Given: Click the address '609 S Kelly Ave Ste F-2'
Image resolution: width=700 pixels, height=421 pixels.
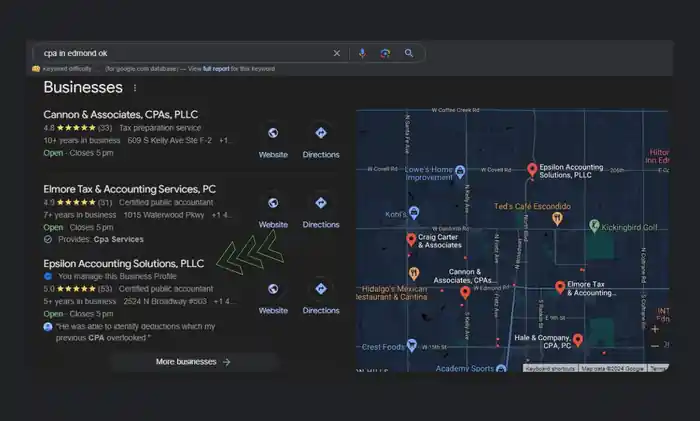Looking at the screenshot, I should coord(170,141).
